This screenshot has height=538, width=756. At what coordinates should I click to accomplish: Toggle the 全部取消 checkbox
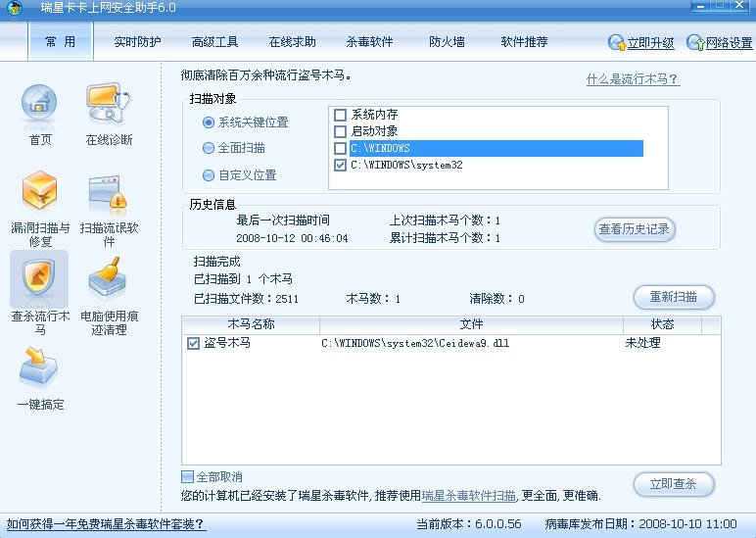click(x=187, y=477)
